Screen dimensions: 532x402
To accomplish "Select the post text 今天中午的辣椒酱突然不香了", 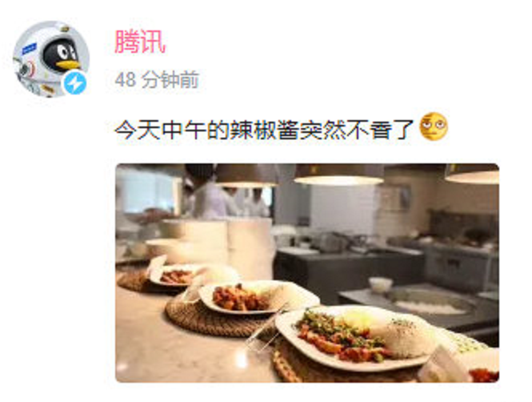I will pos(265,130).
